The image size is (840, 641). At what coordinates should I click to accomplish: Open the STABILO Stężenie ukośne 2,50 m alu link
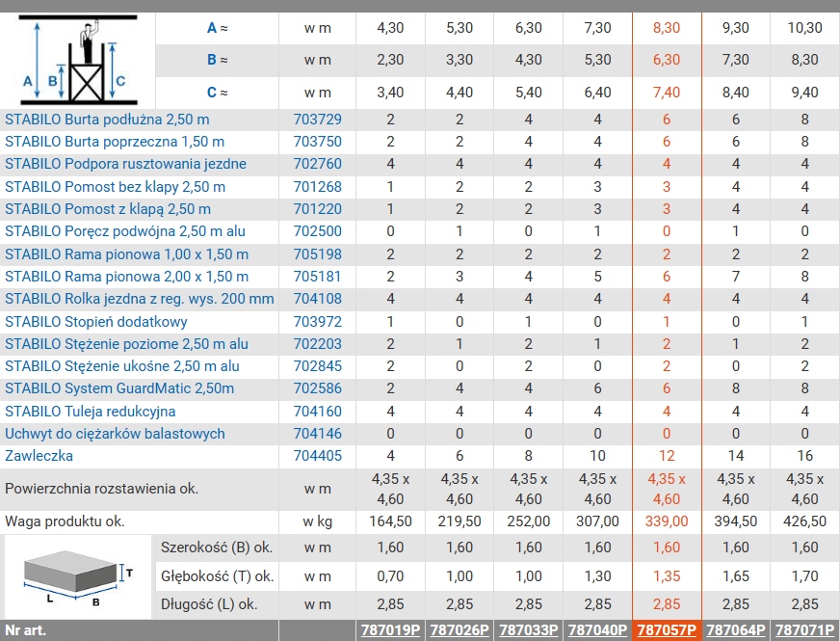pos(122,366)
